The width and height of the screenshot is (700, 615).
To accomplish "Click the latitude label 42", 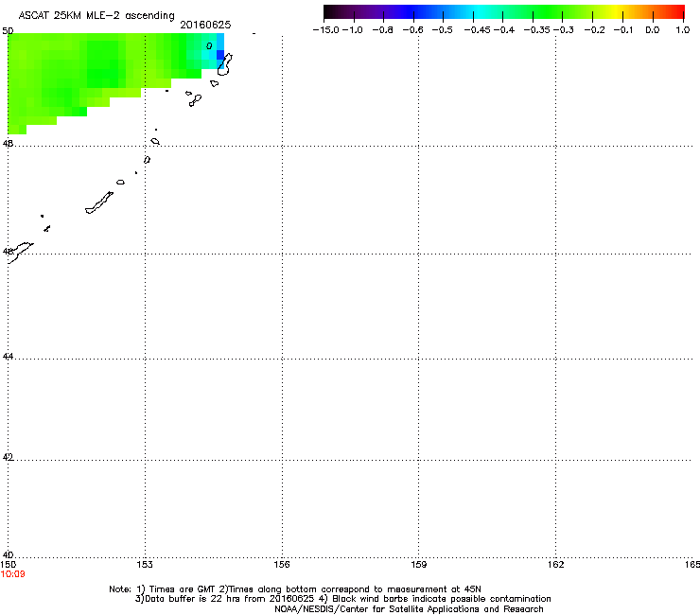I will (8, 457).
